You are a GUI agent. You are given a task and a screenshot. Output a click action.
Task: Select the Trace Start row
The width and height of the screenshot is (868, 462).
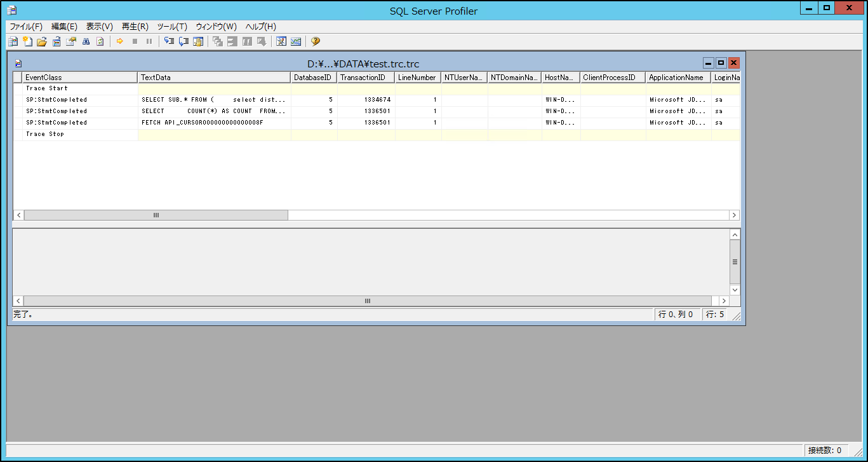point(377,89)
